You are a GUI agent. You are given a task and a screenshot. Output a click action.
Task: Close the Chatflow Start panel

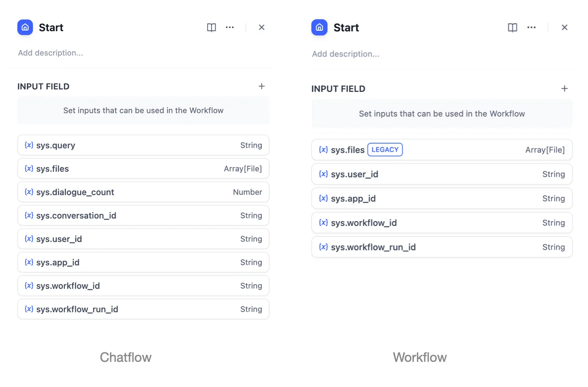point(261,27)
